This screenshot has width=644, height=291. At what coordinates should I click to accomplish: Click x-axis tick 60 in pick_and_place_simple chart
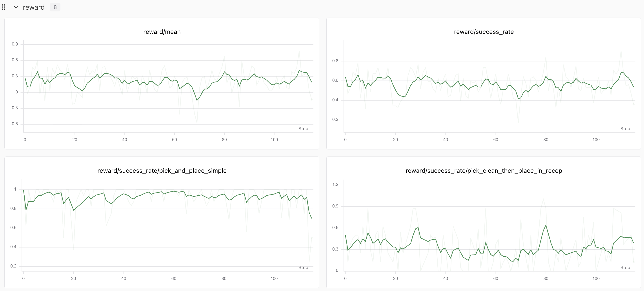[174, 279]
